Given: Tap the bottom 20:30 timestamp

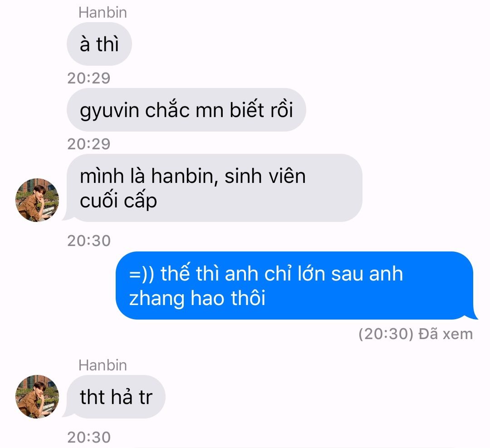Looking at the screenshot, I should (89, 438).
